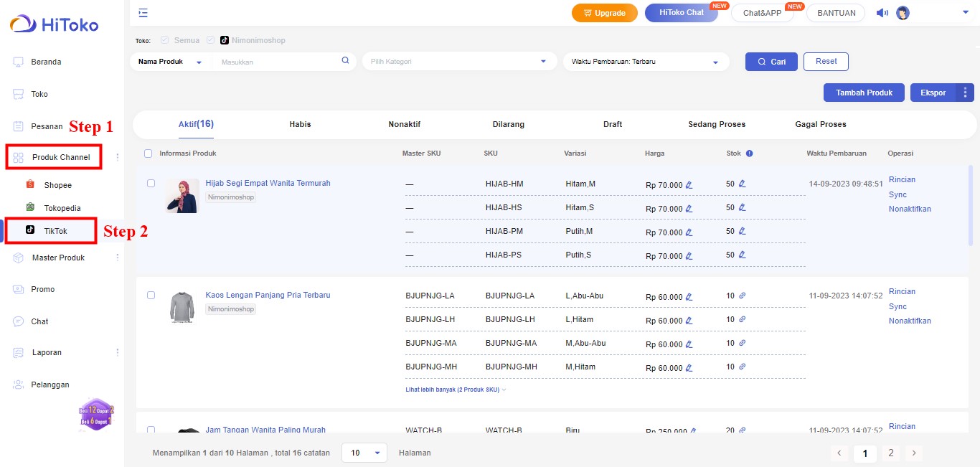Check the Hijab Segi Empat product checkbox
Screen dimensions: 980x467
pyautogui.click(x=151, y=184)
